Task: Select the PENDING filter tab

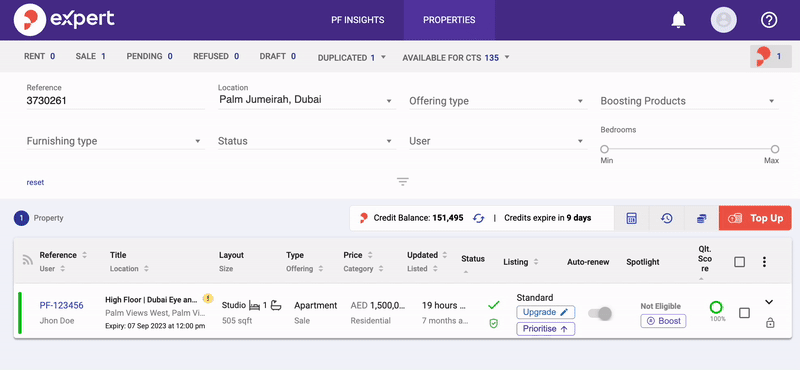Action: pyautogui.click(x=149, y=56)
